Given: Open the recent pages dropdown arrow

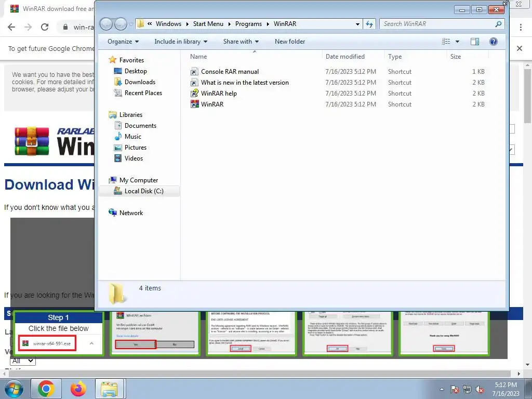Looking at the screenshot, I should click(x=130, y=24).
